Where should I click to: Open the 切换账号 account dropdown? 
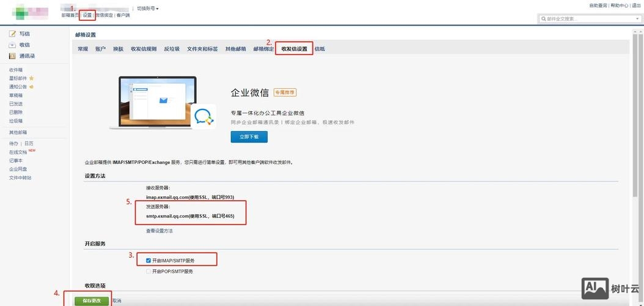[147, 8]
